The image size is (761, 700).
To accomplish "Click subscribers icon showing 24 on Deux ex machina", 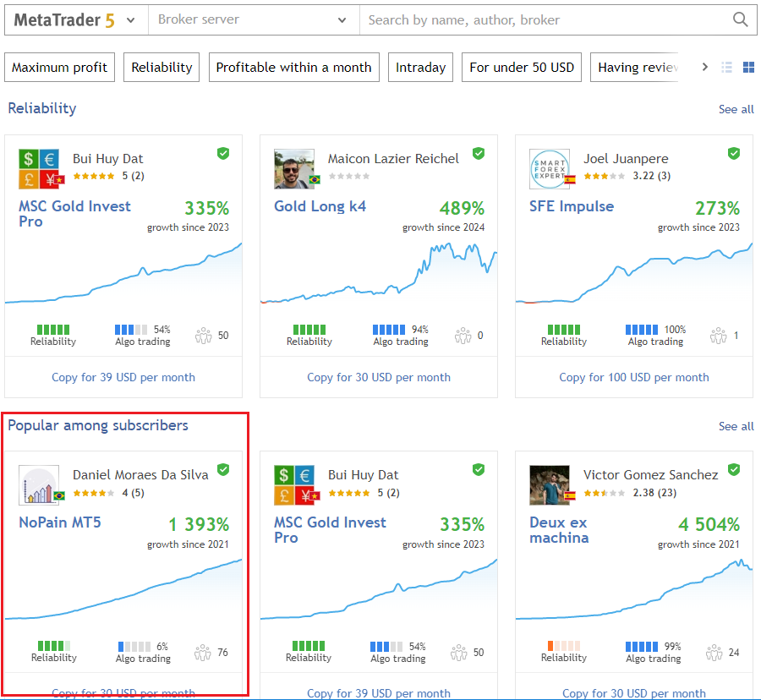I will (x=714, y=653).
